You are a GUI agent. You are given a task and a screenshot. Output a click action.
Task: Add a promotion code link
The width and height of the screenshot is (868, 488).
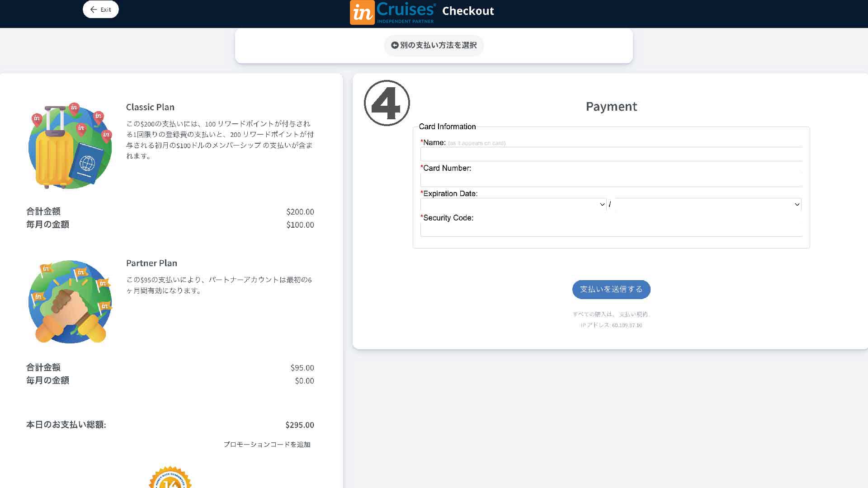point(267,445)
